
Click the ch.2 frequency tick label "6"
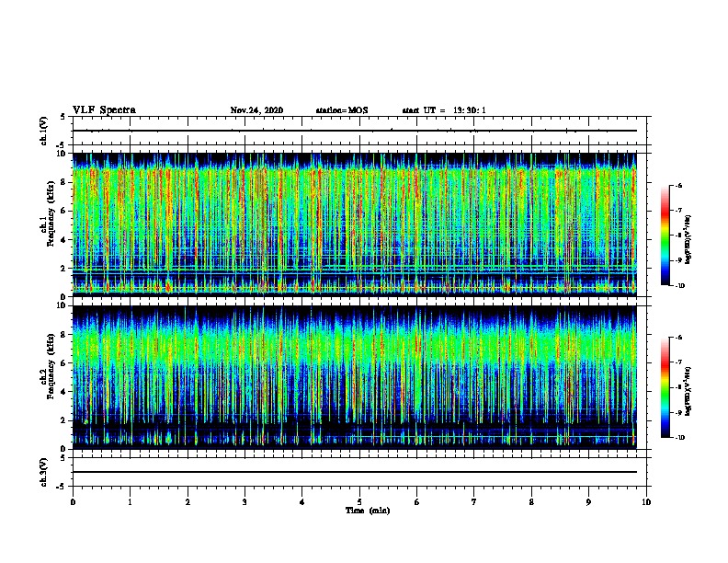tap(64, 363)
